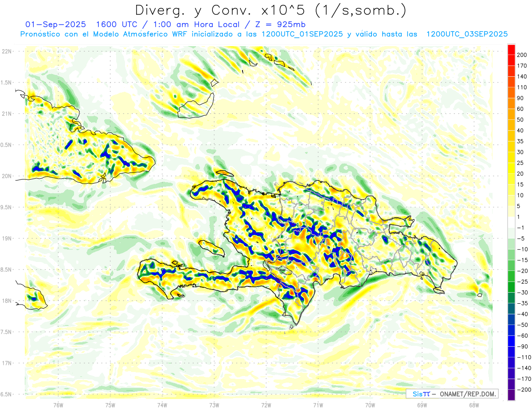Viewport: 532px width, 411px height.
Task: Click the "74W" longitude label
Action: [x=162, y=405]
